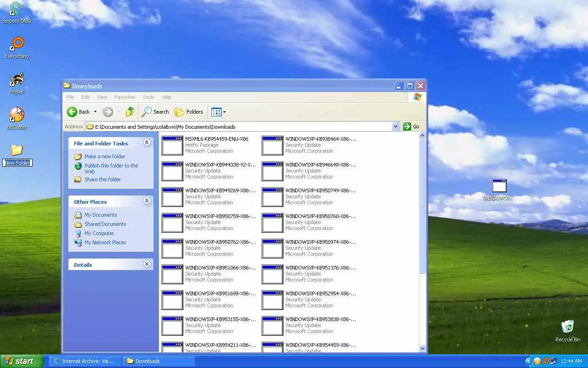Open the Forward history dropdown arrow
588x368 pixels.
[x=119, y=112]
